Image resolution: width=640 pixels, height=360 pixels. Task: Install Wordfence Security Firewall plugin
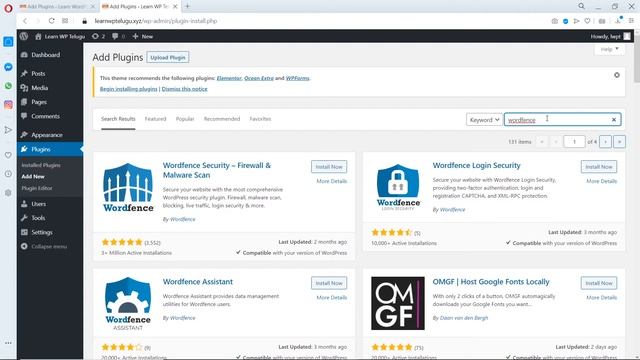pos(329,167)
